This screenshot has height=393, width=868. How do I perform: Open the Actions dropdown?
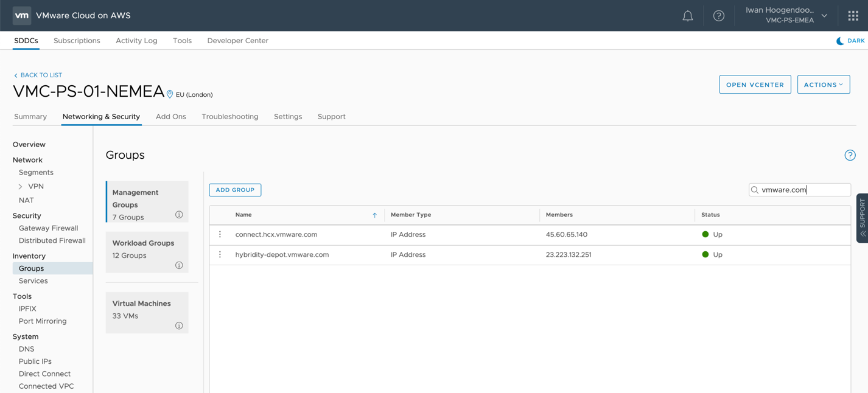(x=823, y=85)
